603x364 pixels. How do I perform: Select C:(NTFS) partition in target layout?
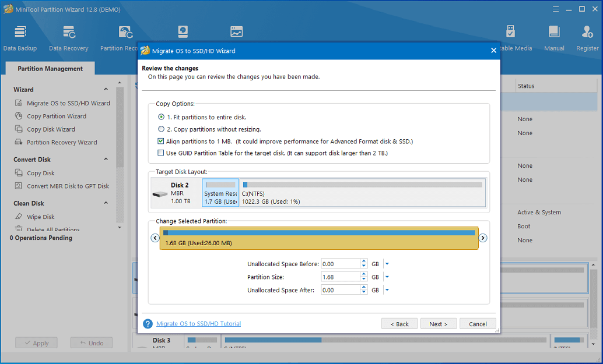(362, 193)
